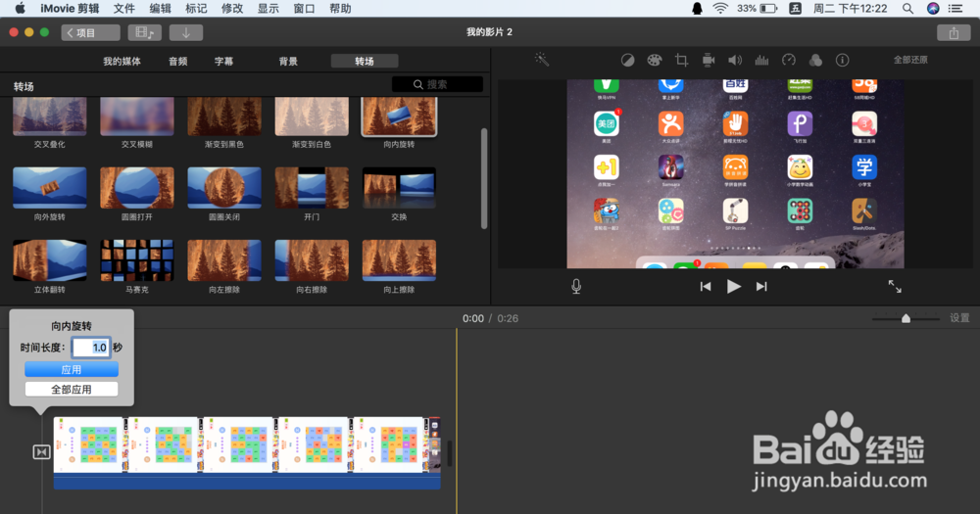Select the 立体翻转 transition thumbnail

49,260
